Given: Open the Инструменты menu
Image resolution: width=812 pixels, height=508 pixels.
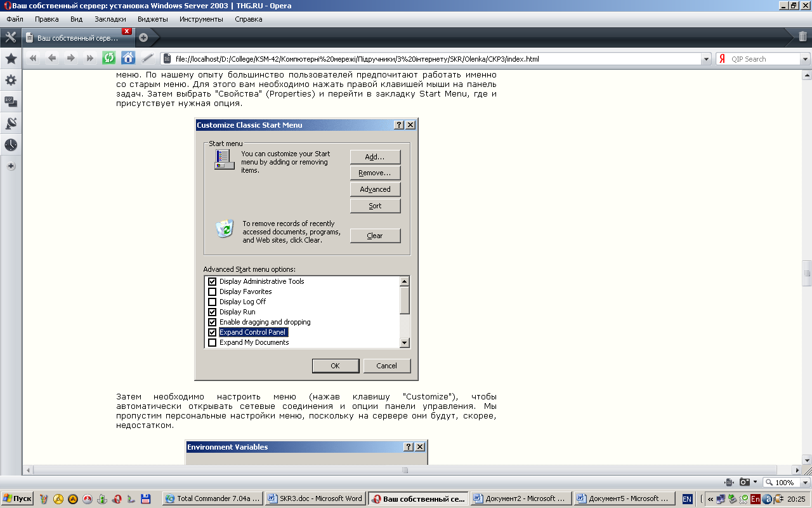Looking at the screenshot, I should [201, 19].
